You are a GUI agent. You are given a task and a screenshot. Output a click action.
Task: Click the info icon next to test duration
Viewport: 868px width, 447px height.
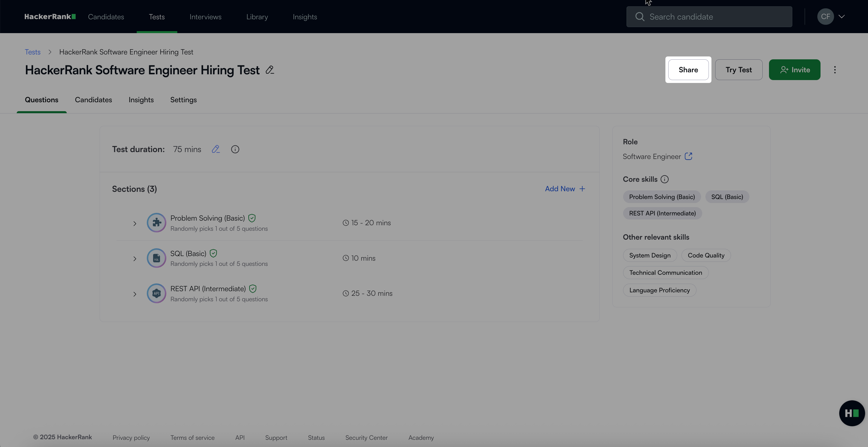(235, 149)
